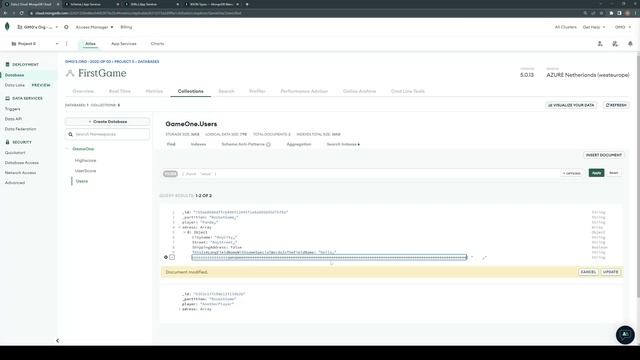640x360 pixels.
Task: Switch to the Atlas tab
Action: point(90,44)
